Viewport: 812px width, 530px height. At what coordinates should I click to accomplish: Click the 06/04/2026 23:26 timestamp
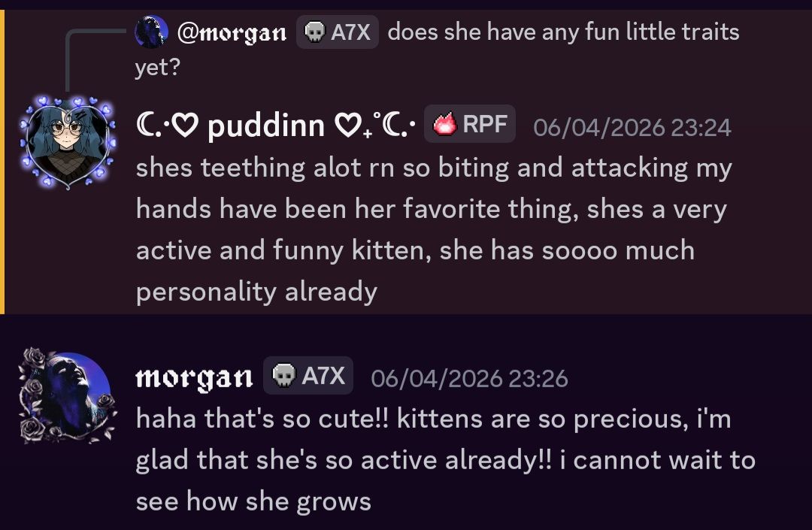coord(469,378)
